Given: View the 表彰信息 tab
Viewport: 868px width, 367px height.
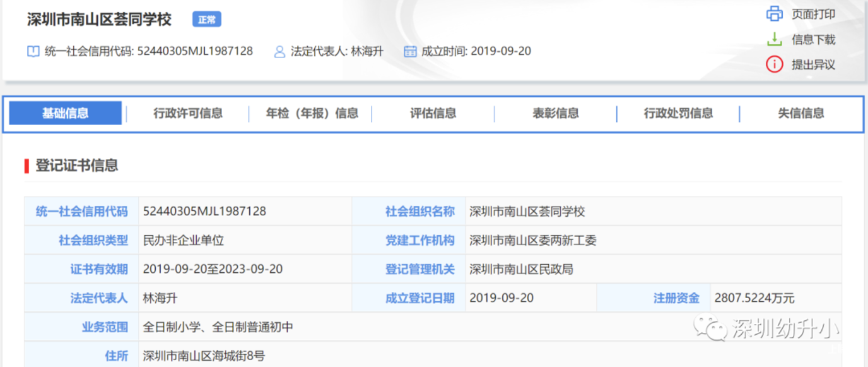Looking at the screenshot, I should tap(556, 114).
